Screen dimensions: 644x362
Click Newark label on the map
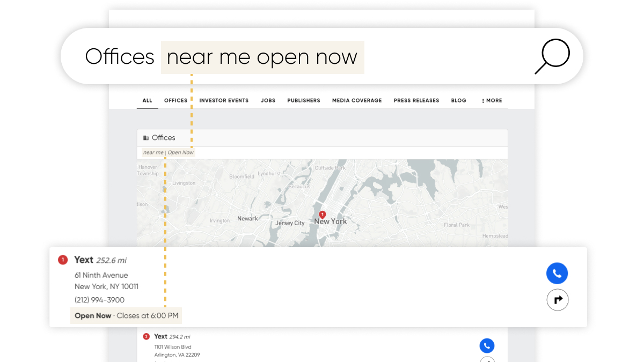(x=247, y=218)
